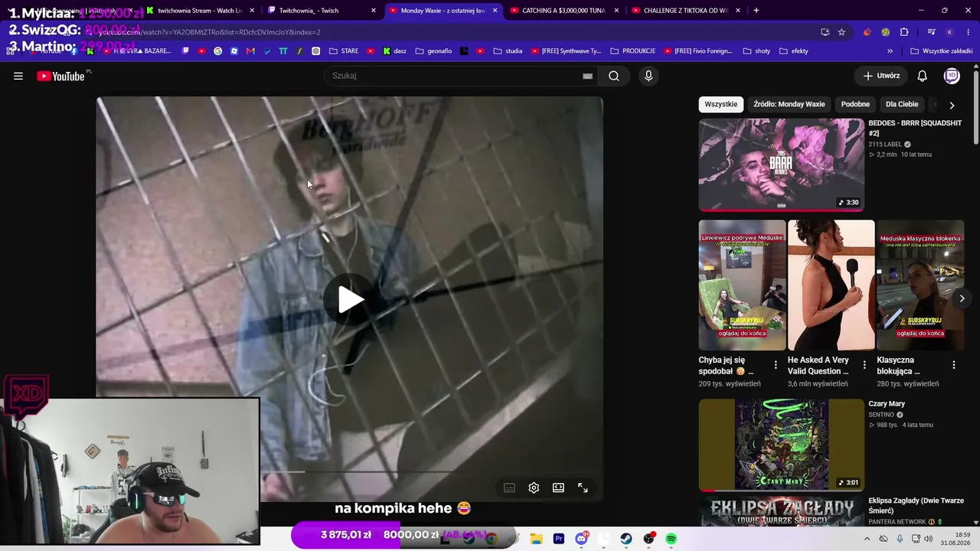Open the geonaflo bookmarks folder
Image resolution: width=980 pixels, height=551 pixels.
tap(433, 51)
